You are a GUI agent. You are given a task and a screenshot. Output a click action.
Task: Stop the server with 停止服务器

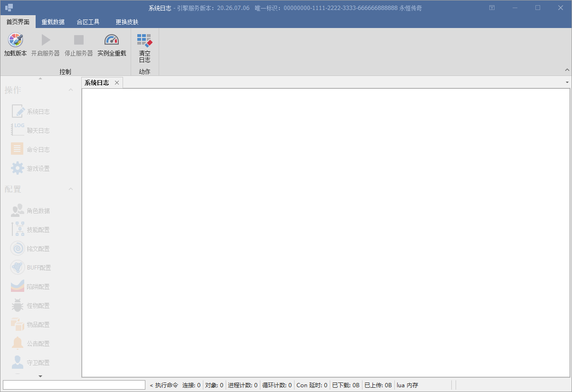click(79, 46)
